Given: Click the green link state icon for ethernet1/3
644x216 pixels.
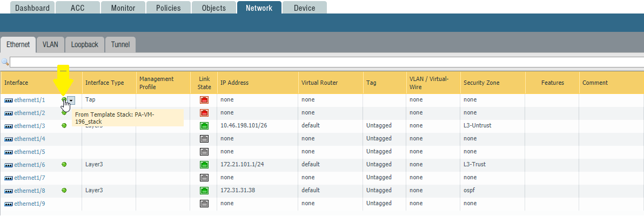Looking at the screenshot, I should point(204,126).
